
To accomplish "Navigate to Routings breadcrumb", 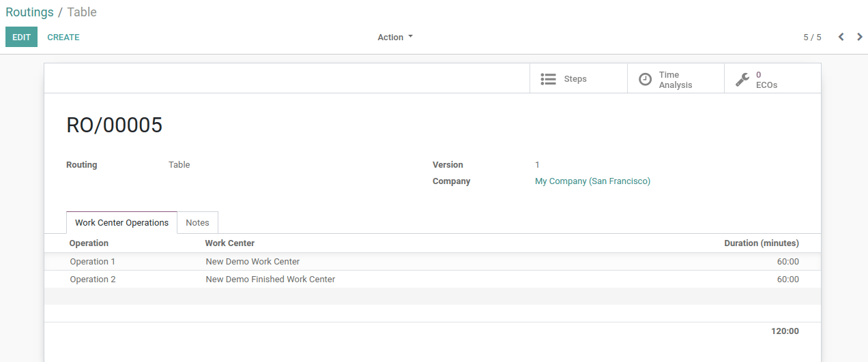I will (29, 12).
